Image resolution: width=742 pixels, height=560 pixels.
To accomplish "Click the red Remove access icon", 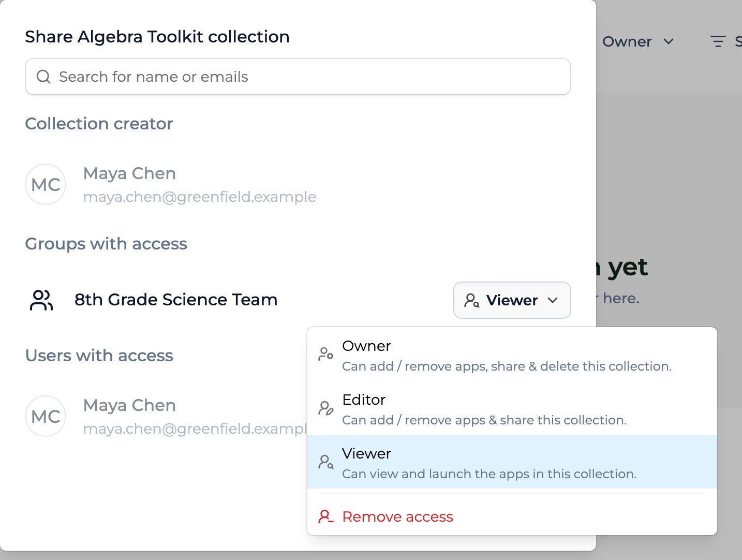I will [x=325, y=517].
